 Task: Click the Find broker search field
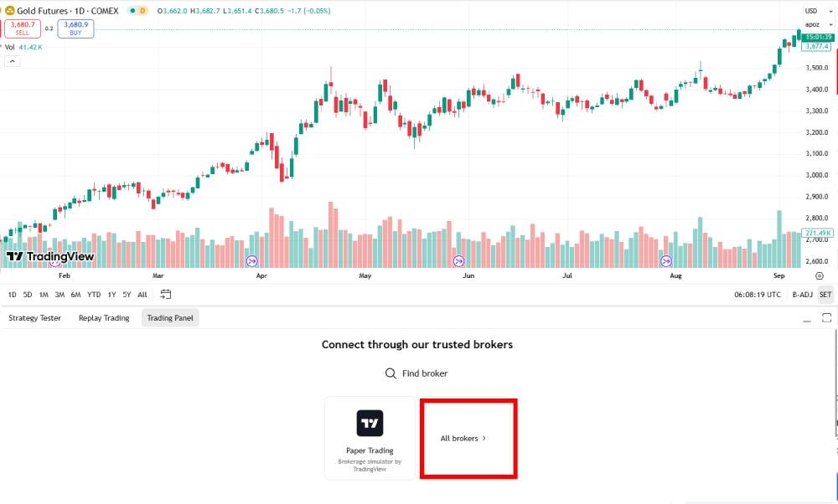point(424,373)
